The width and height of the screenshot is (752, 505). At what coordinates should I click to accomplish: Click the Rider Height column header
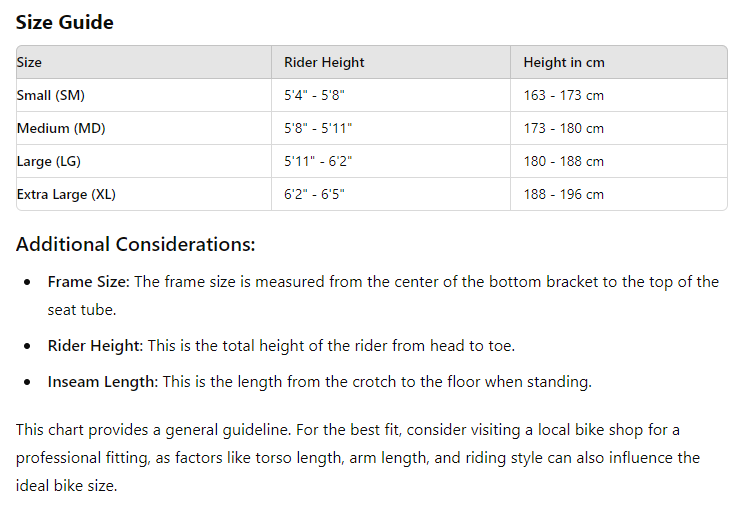pyautogui.click(x=324, y=62)
